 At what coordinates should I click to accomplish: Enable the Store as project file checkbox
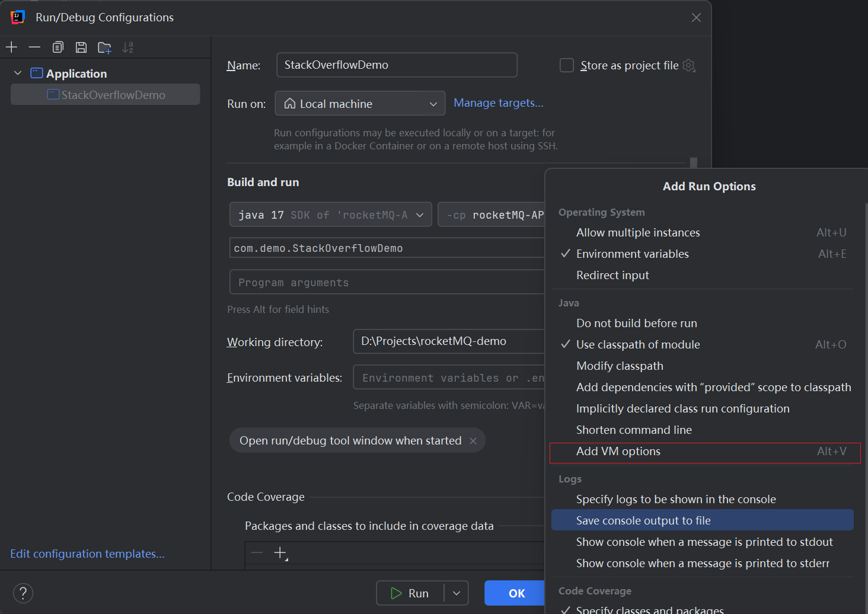coord(567,65)
